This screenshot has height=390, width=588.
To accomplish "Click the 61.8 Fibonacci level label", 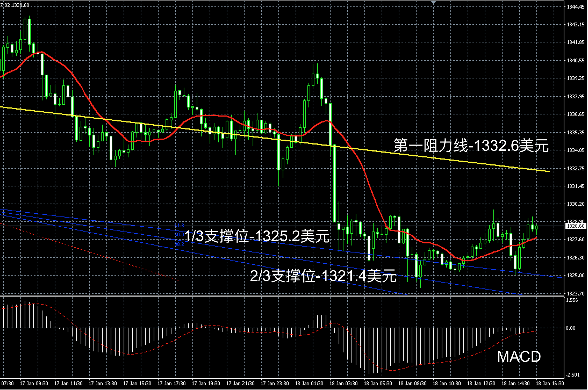I will 179,225.
